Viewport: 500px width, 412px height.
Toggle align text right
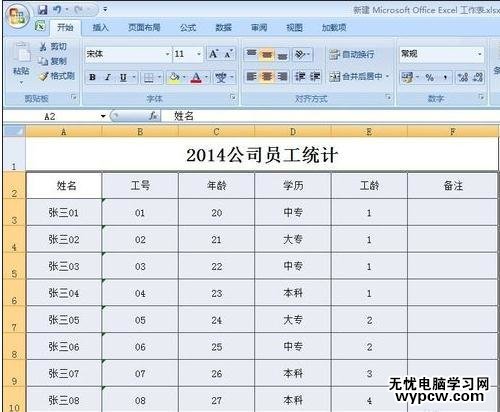pyautogui.click(x=282, y=77)
